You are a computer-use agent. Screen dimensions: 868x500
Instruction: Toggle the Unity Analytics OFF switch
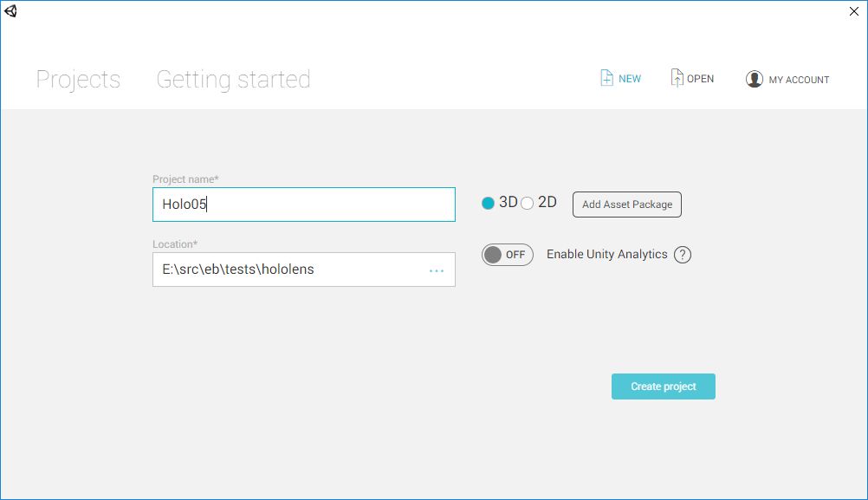tap(507, 255)
